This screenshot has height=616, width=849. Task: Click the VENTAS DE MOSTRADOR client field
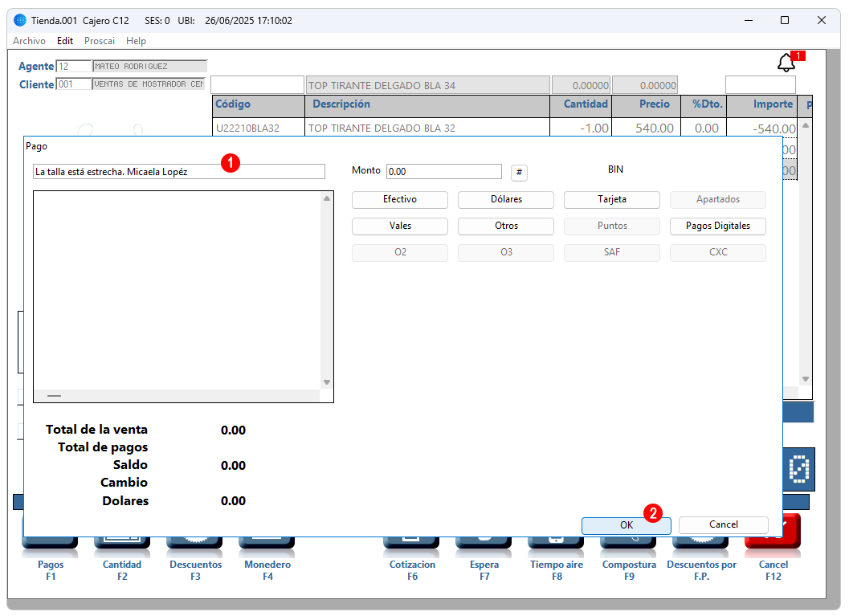tap(149, 84)
